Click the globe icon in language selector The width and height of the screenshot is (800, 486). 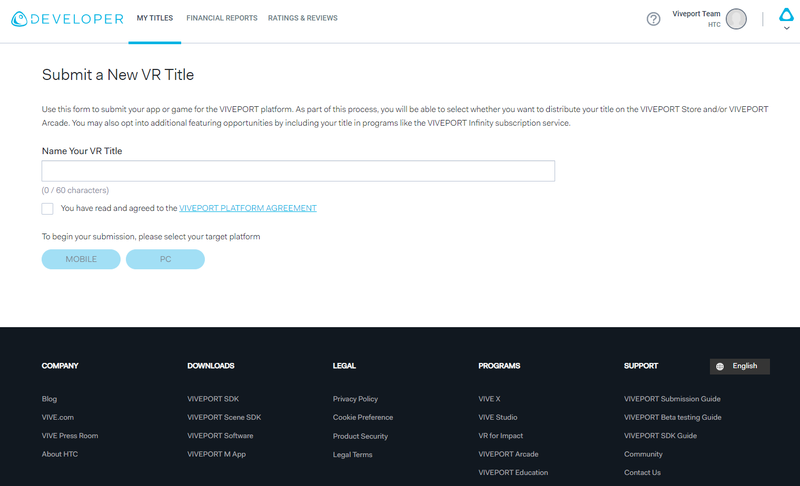[719, 366]
